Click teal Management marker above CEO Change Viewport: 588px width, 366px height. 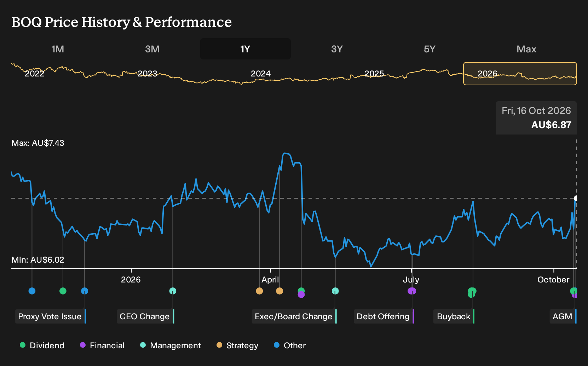[x=173, y=291]
